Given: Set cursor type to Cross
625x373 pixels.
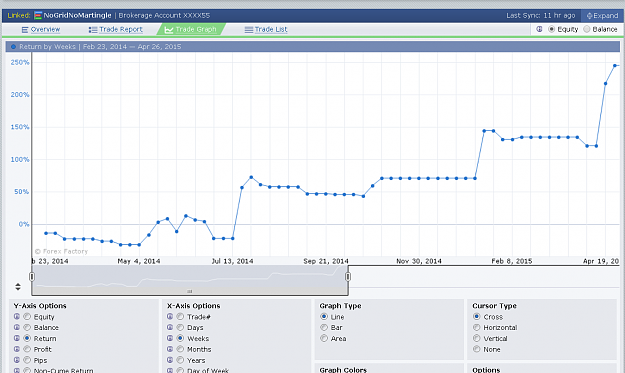Looking at the screenshot, I should tap(477, 317).
